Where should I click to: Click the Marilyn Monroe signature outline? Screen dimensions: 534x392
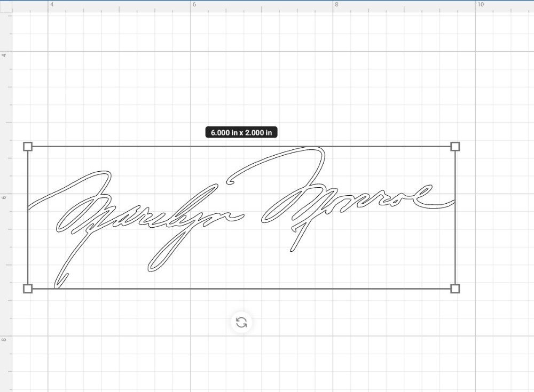[241, 218]
